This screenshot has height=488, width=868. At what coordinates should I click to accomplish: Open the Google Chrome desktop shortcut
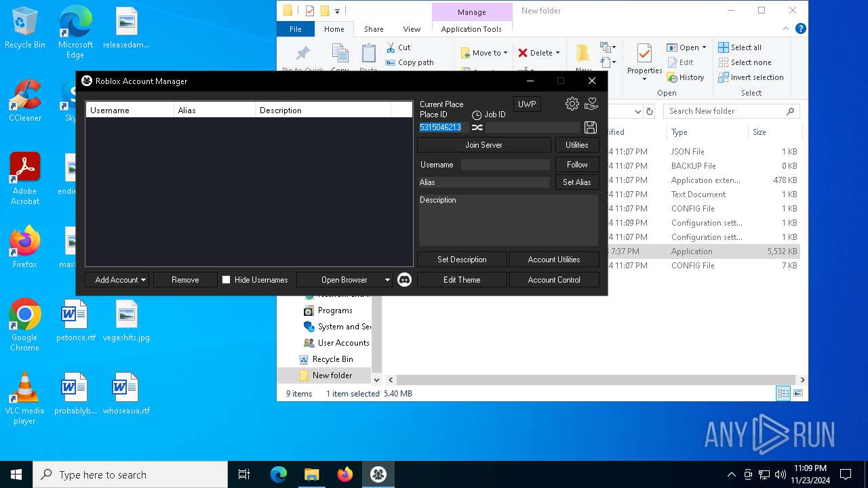click(x=24, y=325)
